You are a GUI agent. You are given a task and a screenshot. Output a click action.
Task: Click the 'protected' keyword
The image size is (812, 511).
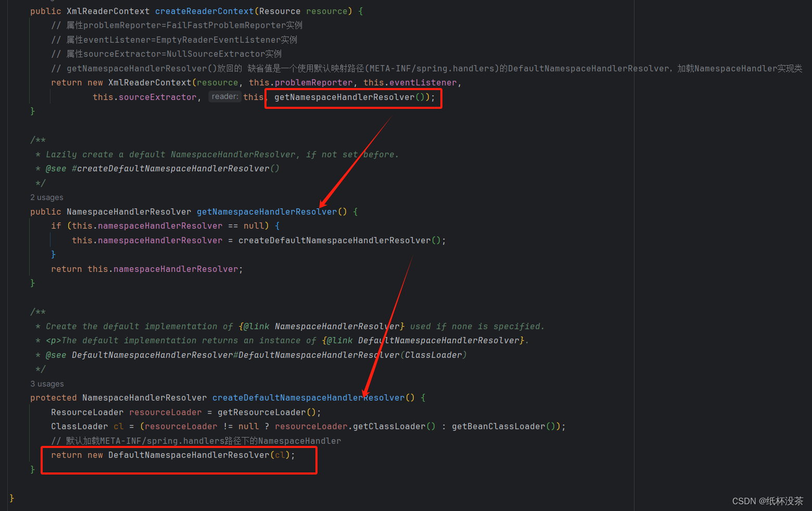[53, 397]
